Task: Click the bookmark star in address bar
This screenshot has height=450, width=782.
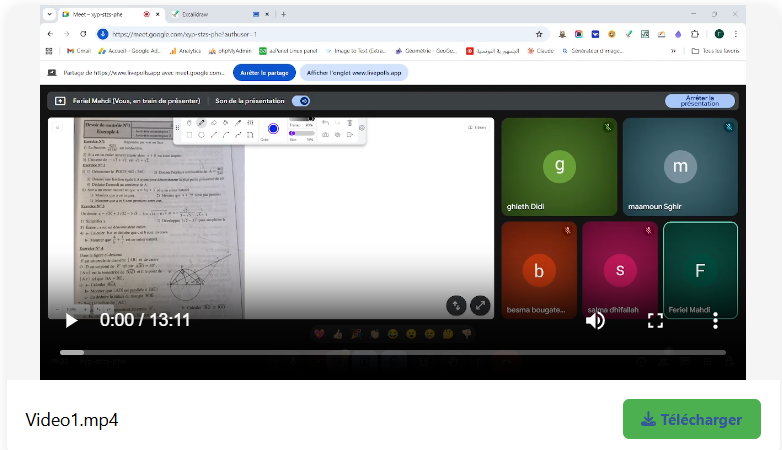Action: tap(539, 33)
